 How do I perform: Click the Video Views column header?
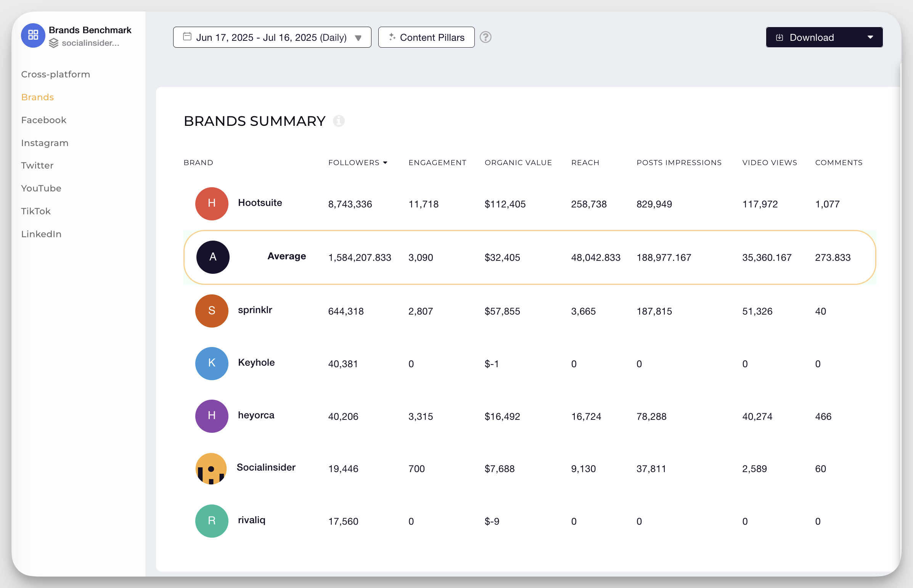point(769,163)
